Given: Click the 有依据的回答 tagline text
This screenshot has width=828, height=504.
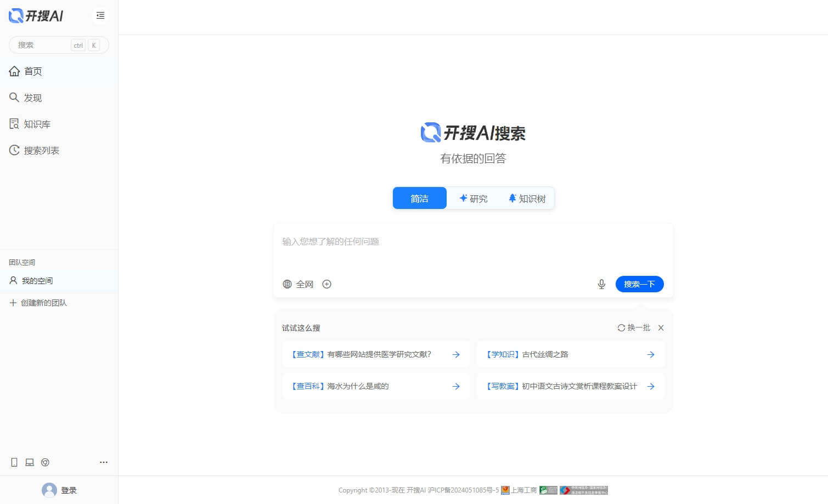Looking at the screenshot, I should coord(473,158).
